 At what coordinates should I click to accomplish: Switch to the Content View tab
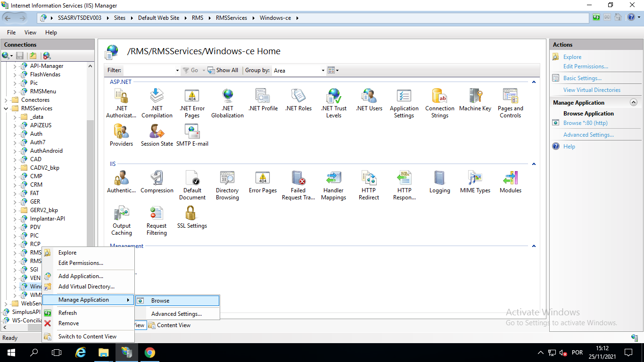tap(169, 325)
